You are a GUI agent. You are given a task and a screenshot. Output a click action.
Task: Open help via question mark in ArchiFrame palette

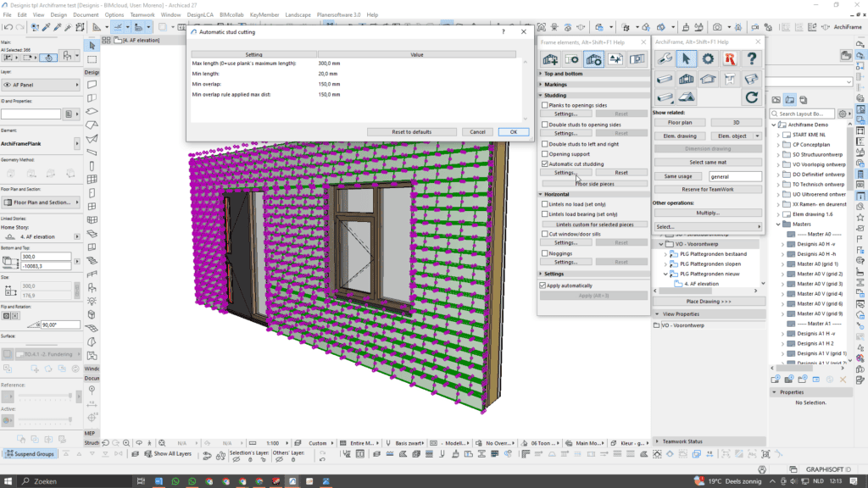point(751,58)
